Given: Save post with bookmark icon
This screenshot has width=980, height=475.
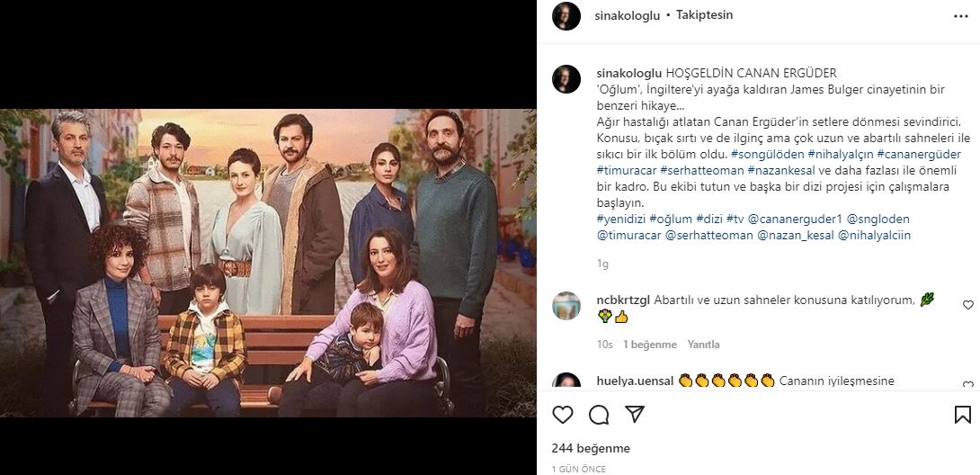Looking at the screenshot, I should 963,415.
